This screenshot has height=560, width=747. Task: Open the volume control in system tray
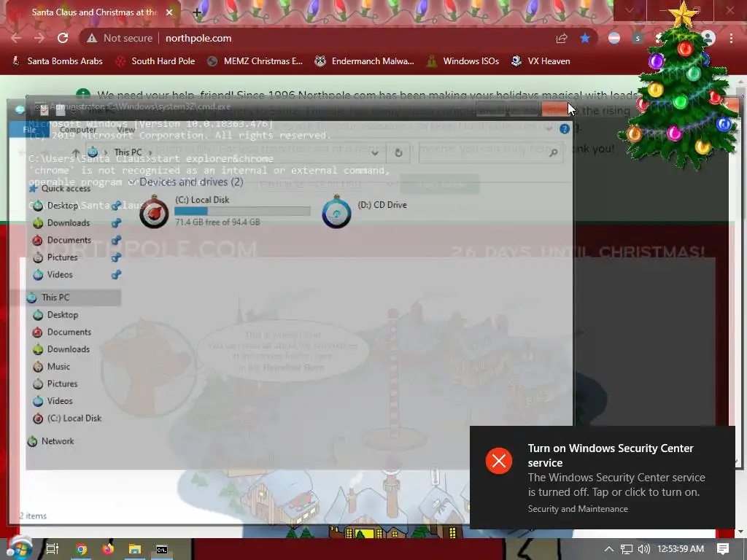[x=643, y=549]
